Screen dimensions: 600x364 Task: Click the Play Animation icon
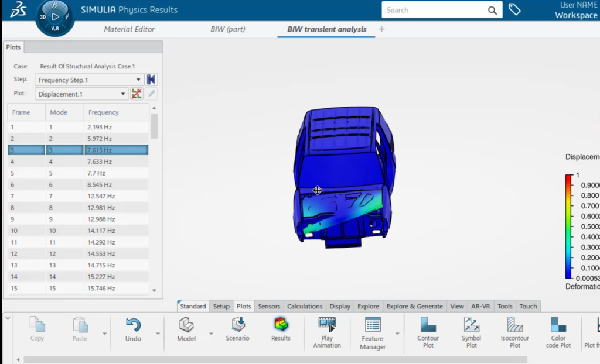point(327,326)
